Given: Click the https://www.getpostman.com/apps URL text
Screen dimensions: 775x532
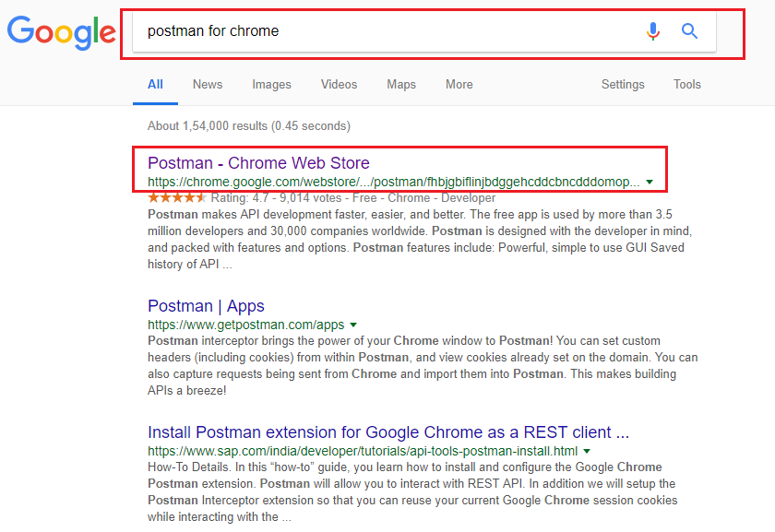Looking at the screenshot, I should (x=246, y=325).
